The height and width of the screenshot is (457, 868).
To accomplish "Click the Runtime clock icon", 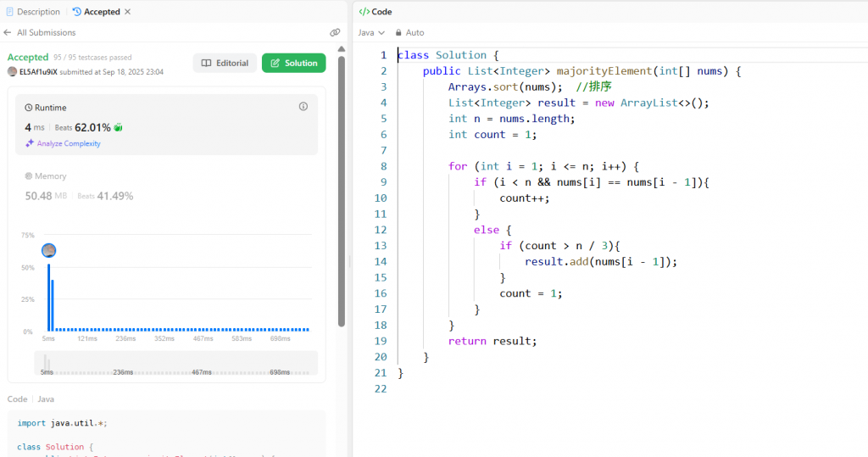I will click(29, 108).
